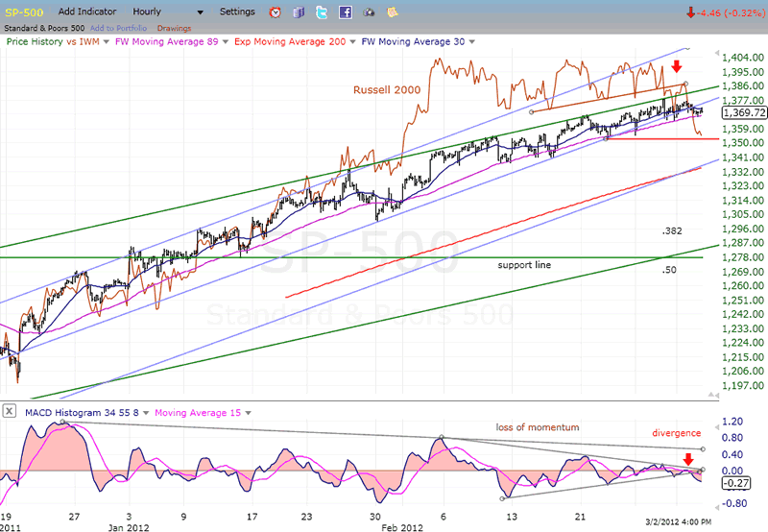The image size is (768, 532).
Task: Expand Exp Moving Average 200 dropdown arrow
Action: 352,42
